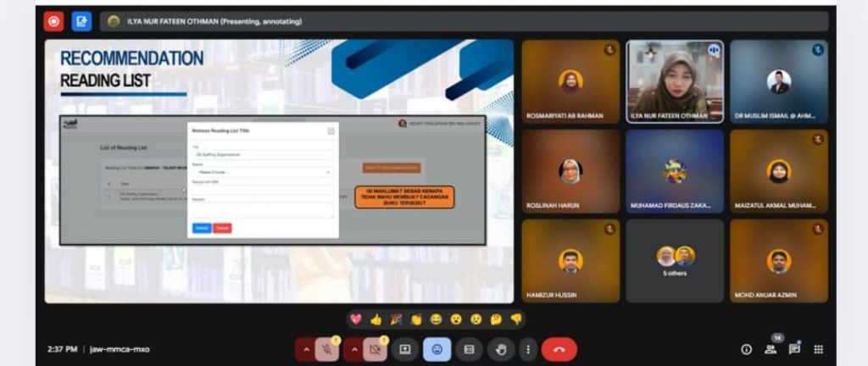Toggle the emoji reactions bar
The image size is (868, 366).
coord(437,349)
